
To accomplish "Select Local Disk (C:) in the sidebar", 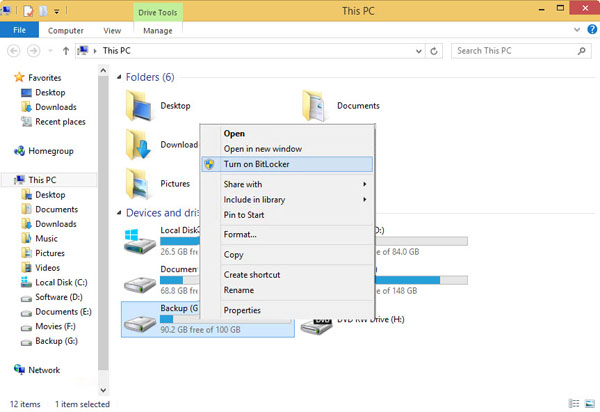I will tap(61, 283).
